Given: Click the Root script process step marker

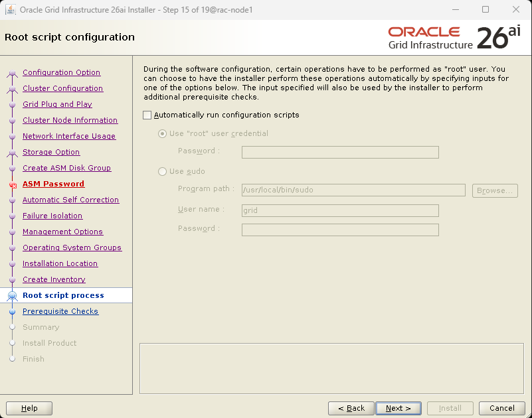Looking at the screenshot, I should (x=13, y=296).
